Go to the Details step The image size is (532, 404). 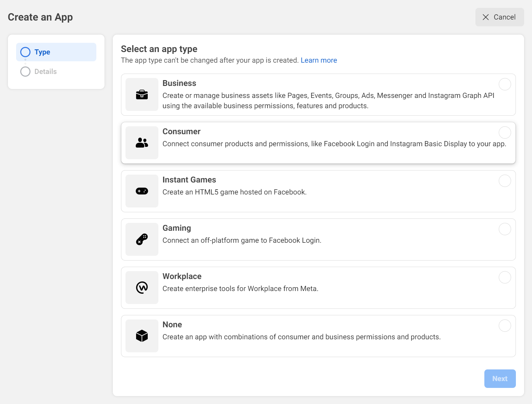(45, 72)
